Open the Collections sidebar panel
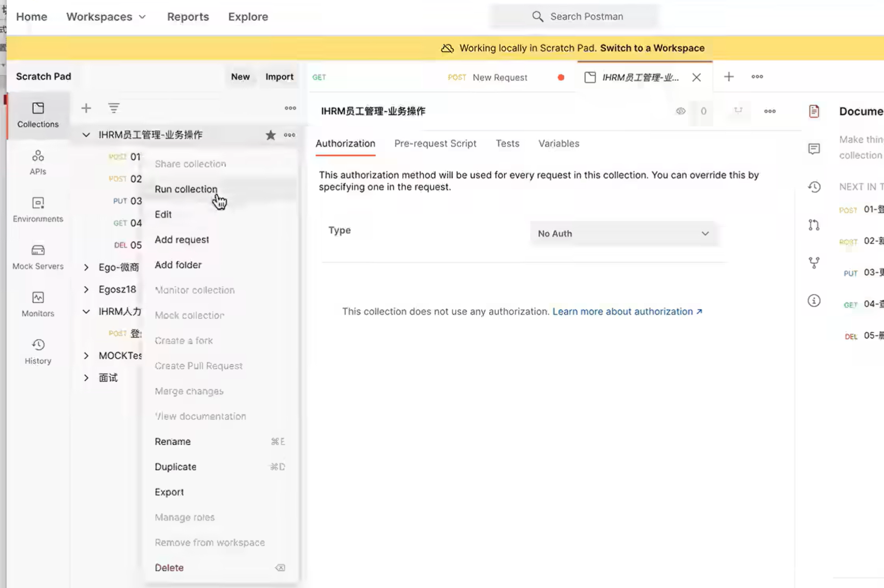Viewport: 884px width, 588px height. tap(38, 115)
